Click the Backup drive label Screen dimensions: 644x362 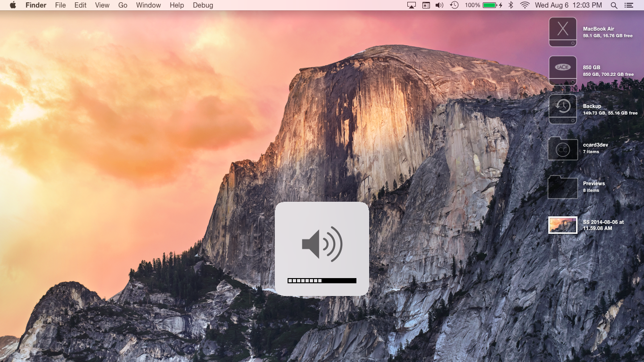(x=592, y=106)
